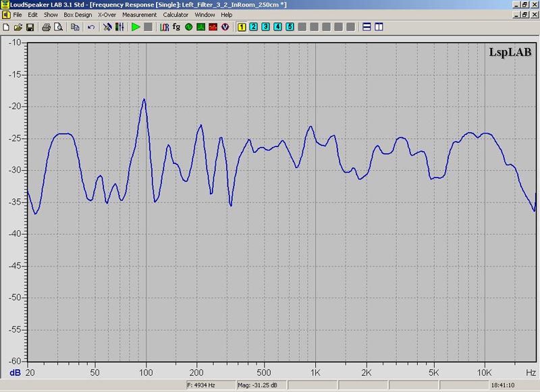Click the green circle toolbar icon
Screen dimensions: 540x392
pos(189,27)
